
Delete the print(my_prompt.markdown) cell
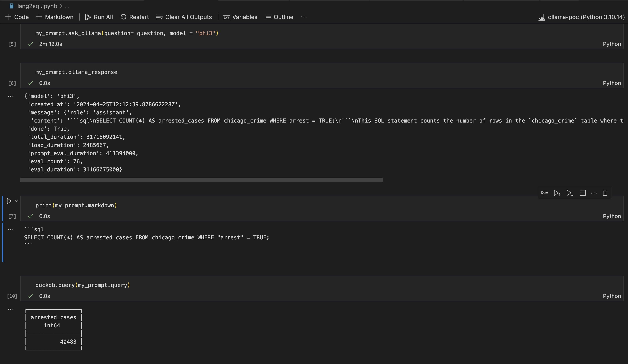[x=605, y=193]
